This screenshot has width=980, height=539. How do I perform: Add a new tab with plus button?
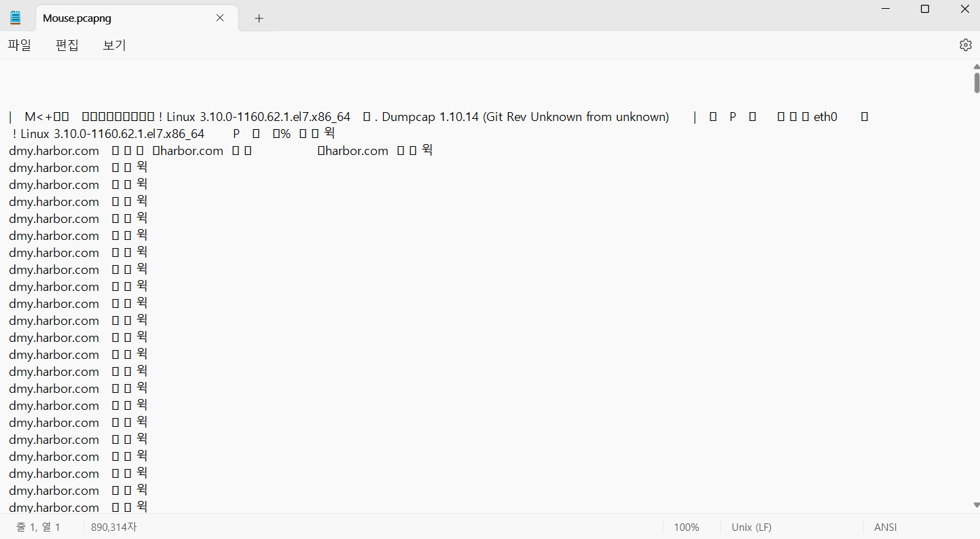click(259, 18)
